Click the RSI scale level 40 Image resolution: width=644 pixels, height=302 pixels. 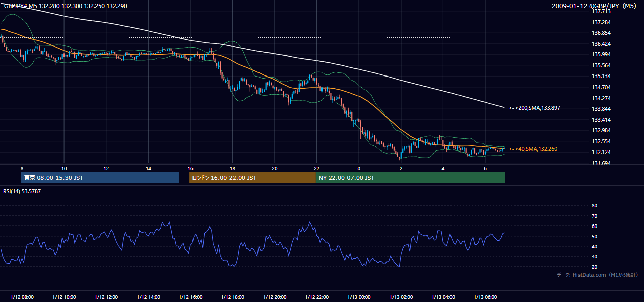[594, 247]
